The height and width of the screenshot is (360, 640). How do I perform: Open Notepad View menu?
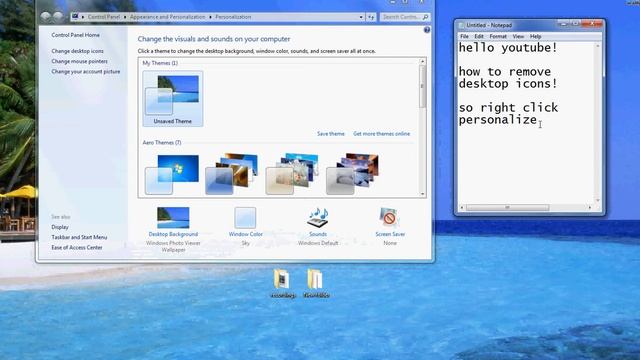point(518,36)
